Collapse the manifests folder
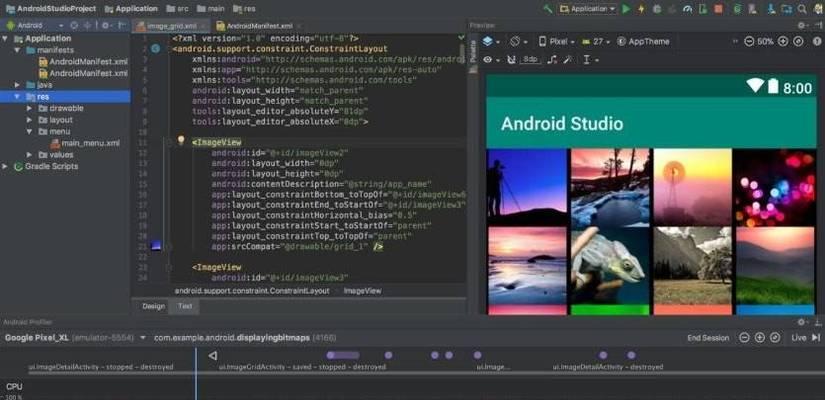825x400 pixels. click(x=17, y=50)
